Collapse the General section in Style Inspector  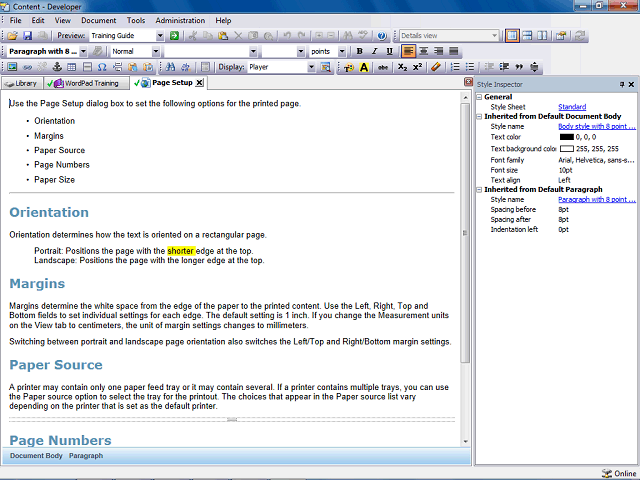tap(480, 97)
